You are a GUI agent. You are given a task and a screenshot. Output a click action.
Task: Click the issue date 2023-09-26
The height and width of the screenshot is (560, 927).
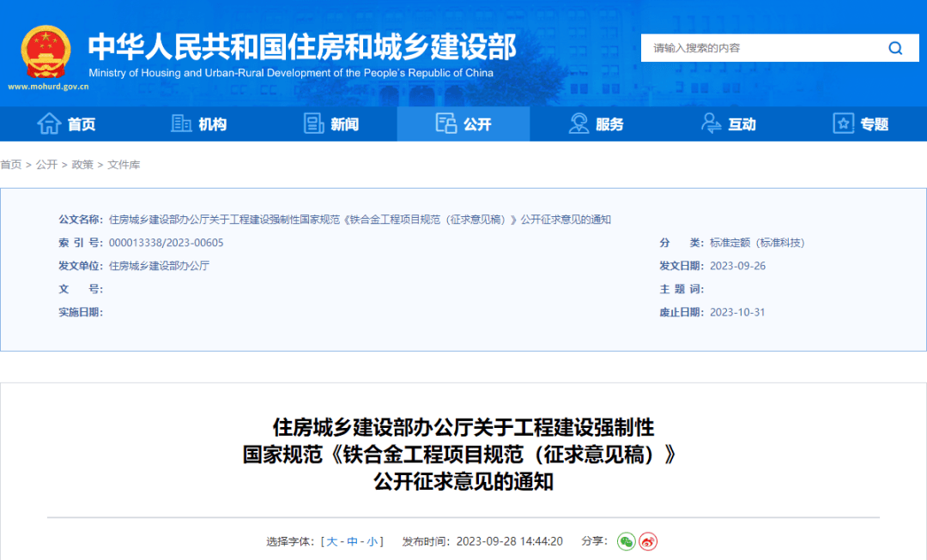(737, 266)
